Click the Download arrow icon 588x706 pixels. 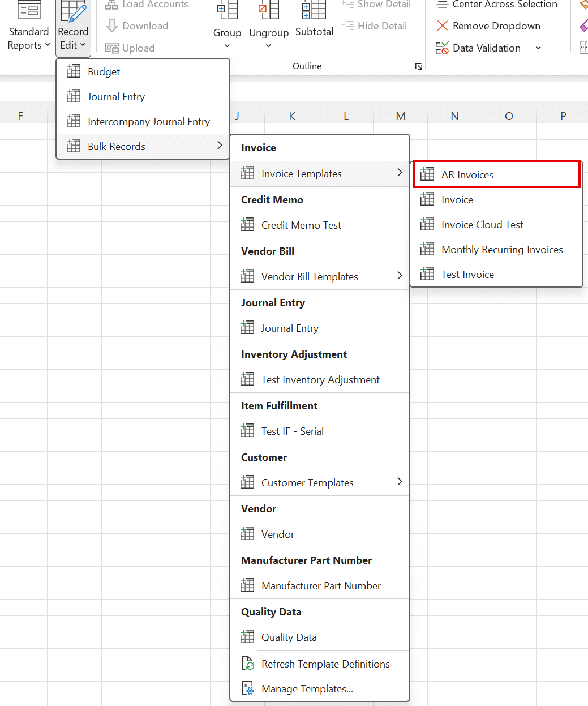tap(112, 25)
